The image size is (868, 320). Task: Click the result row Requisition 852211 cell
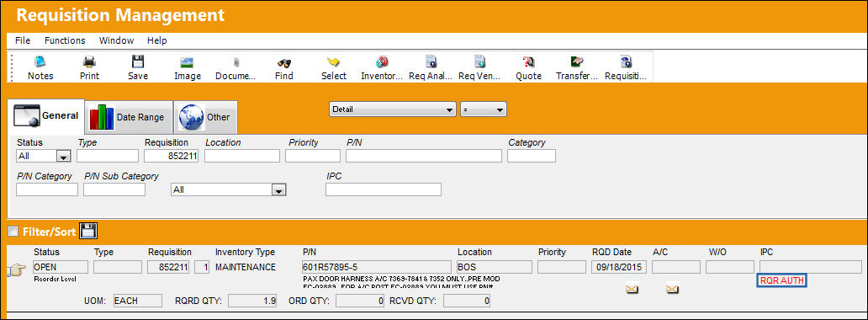(x=169, y=267)
